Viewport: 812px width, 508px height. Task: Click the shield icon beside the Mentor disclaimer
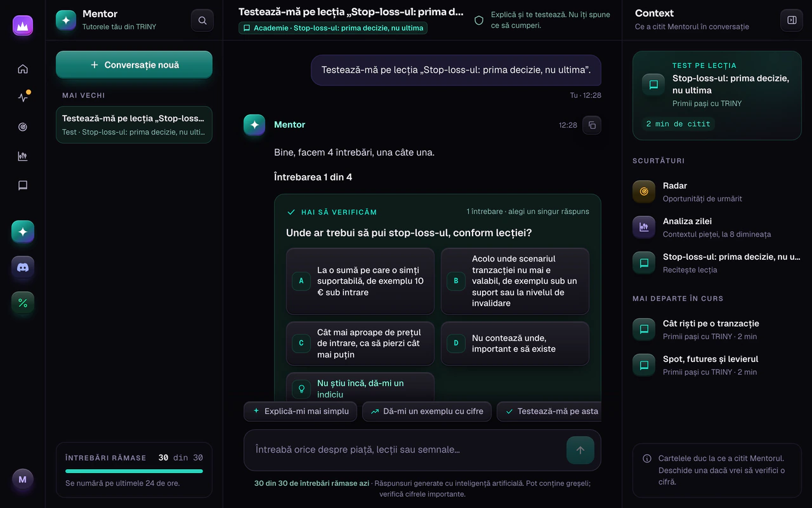[x=479, y=20]
